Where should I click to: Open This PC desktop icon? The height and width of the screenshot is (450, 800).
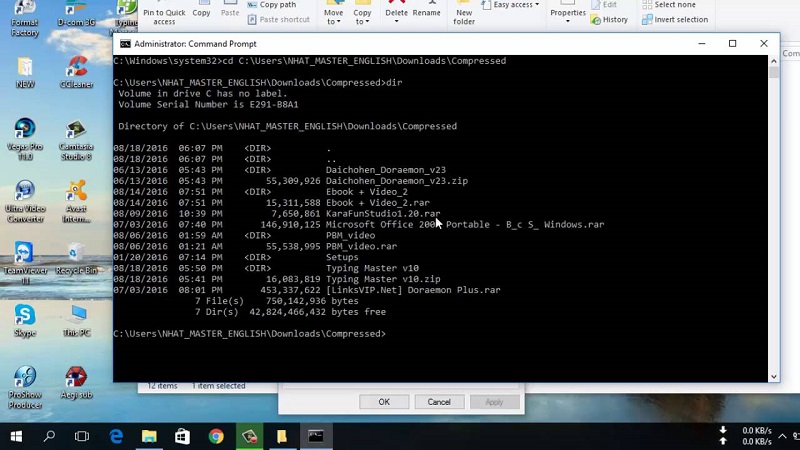coord(77,321)
